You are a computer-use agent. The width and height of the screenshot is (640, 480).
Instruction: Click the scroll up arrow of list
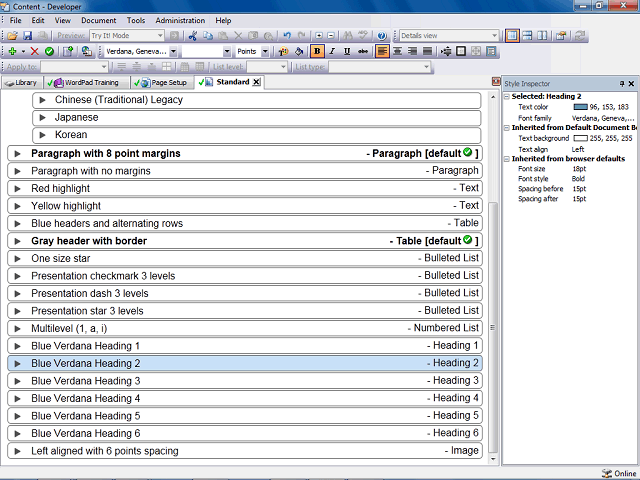(x=493, y=97)
